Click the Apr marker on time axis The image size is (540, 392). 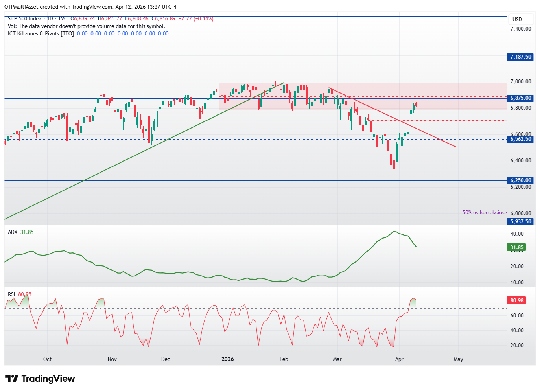(399, 359)
